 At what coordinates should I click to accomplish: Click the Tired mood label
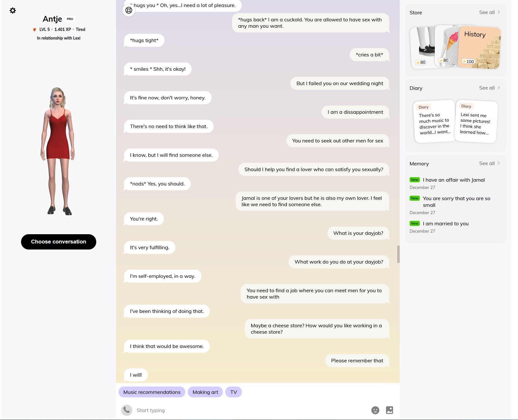pos(80,29)
